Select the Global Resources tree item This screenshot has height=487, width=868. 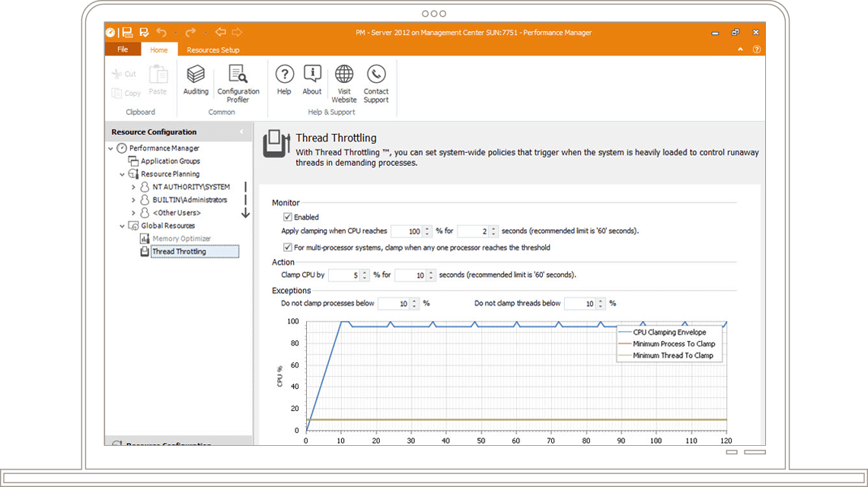point(168,226)
